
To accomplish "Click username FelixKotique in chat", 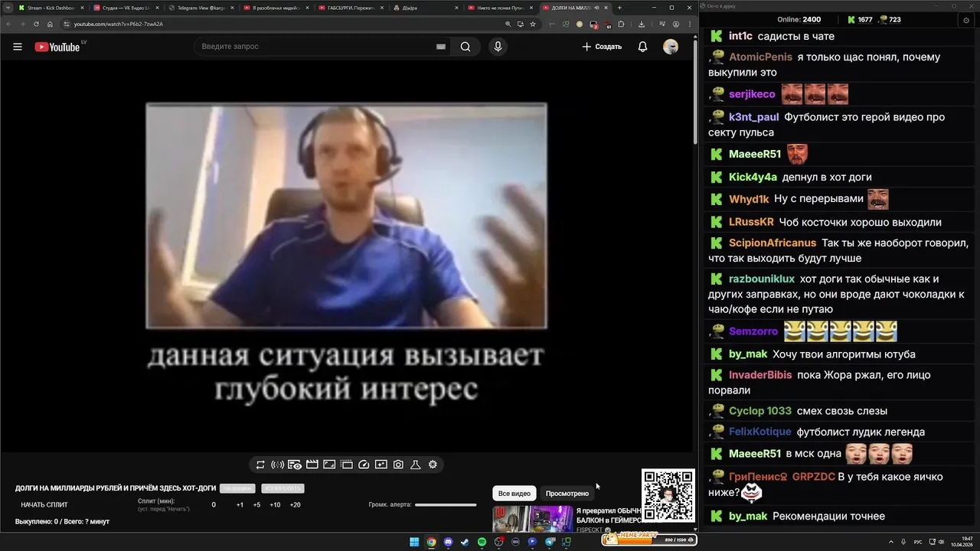I will click(760, 432).
